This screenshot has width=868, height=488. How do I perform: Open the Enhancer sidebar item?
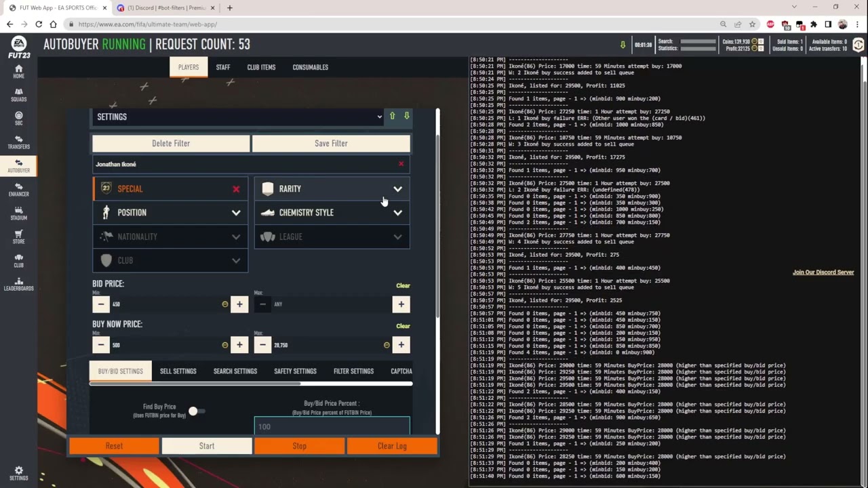[18, 190]
